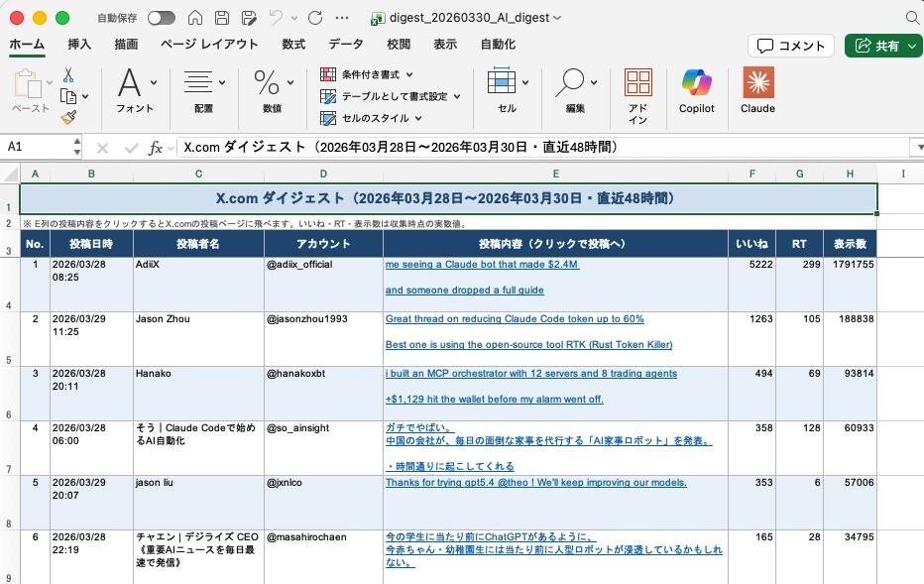
Task: Expand the formula bar with right arrow
Action: [918, 148]
